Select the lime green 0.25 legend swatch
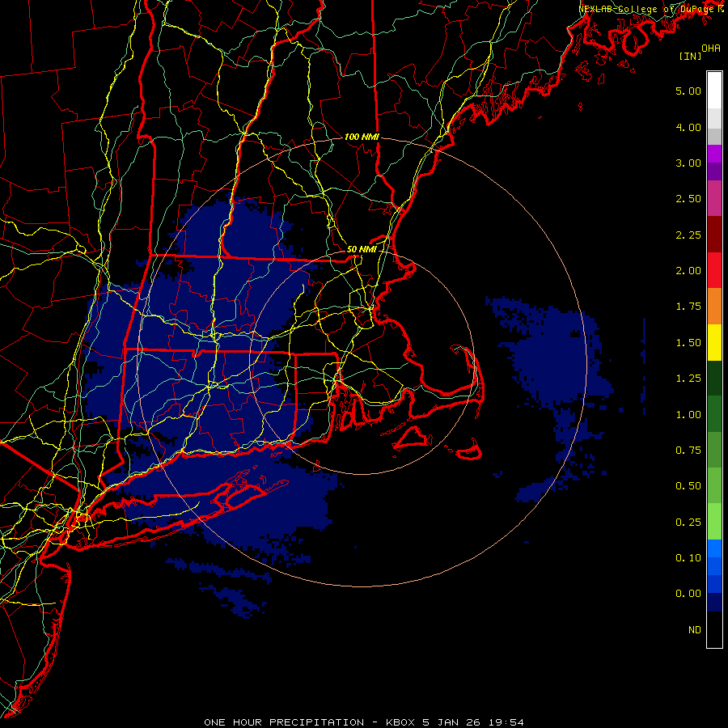Image resolution: width=728 pixels, height=728 pixels. [x=714, y=522]
